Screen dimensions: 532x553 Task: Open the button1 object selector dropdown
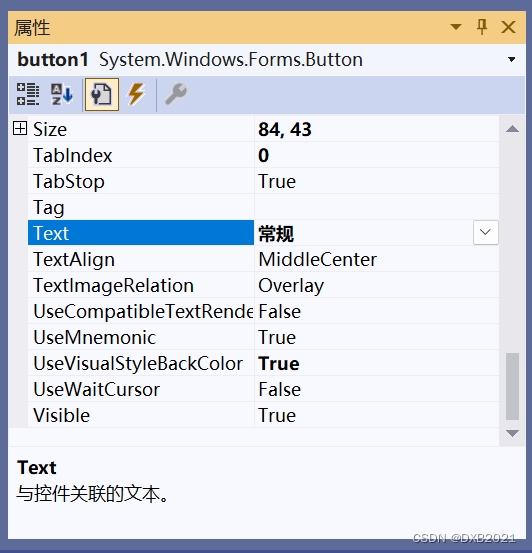[x=512, y=59]
